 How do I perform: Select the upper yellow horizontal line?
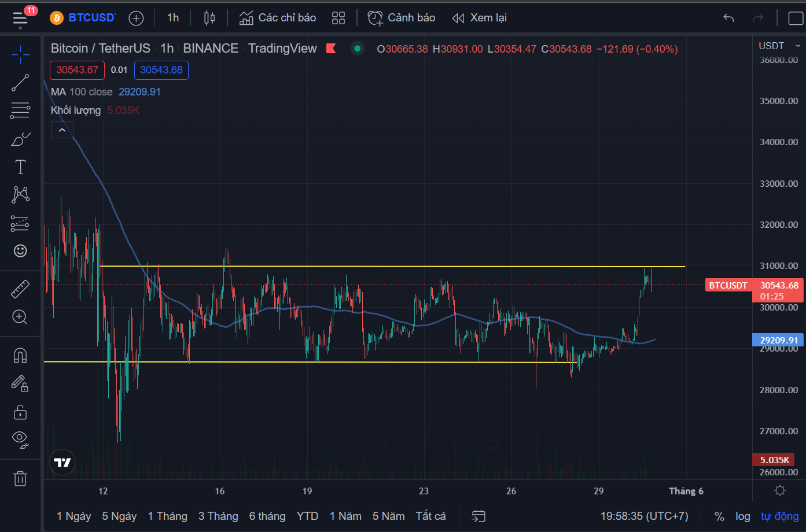click(393, 267)
